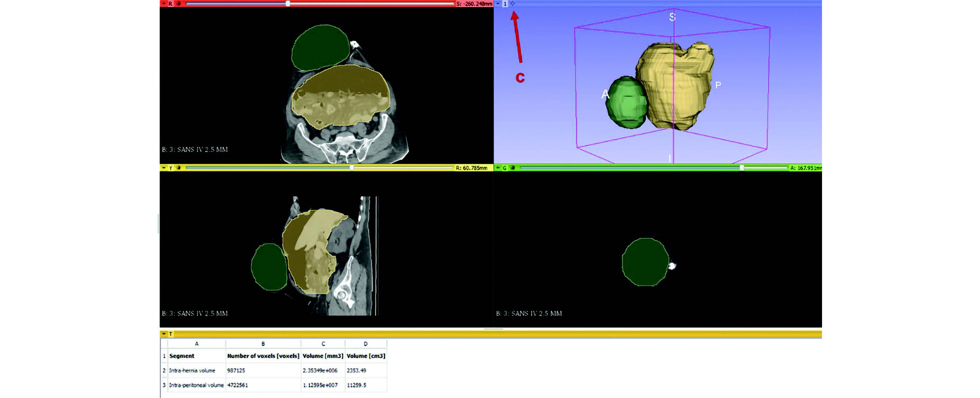Click the S: -260.248mm offset field

(x=474, y=3)
